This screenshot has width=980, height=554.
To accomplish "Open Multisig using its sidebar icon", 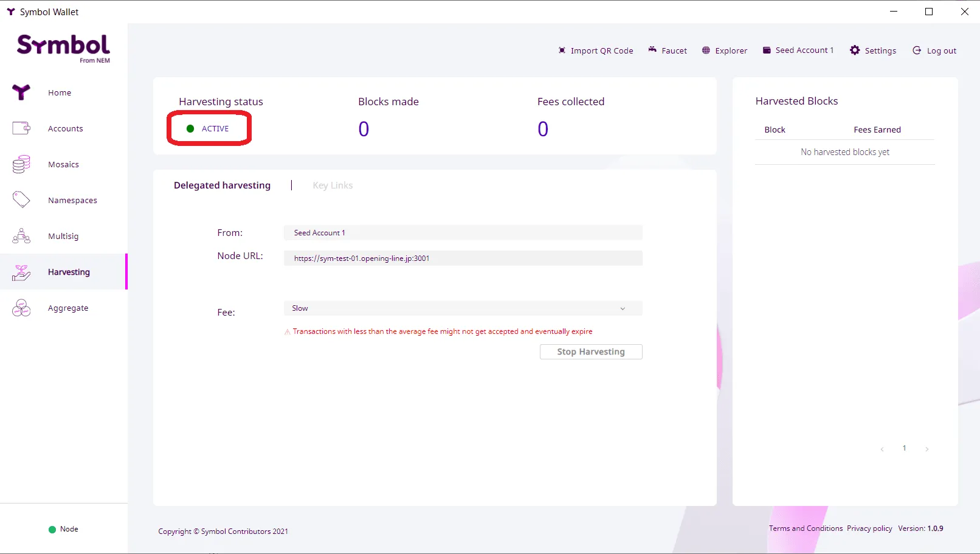I will (x=21, y=236).
